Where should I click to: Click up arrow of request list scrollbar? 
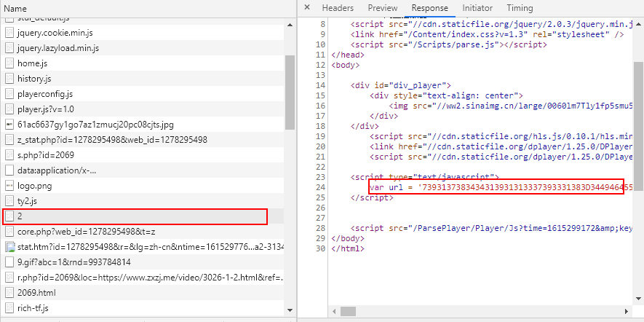[x=290, y=25]
